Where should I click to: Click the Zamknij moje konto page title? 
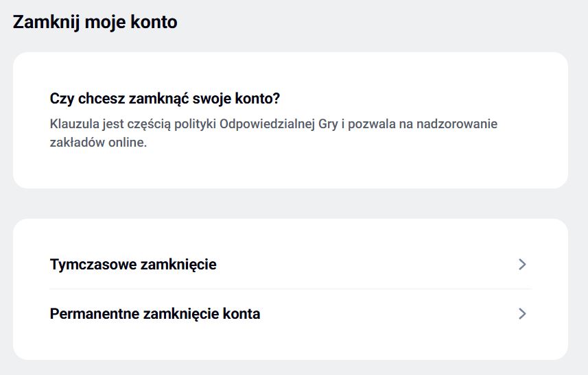click(x=95, y=22)
